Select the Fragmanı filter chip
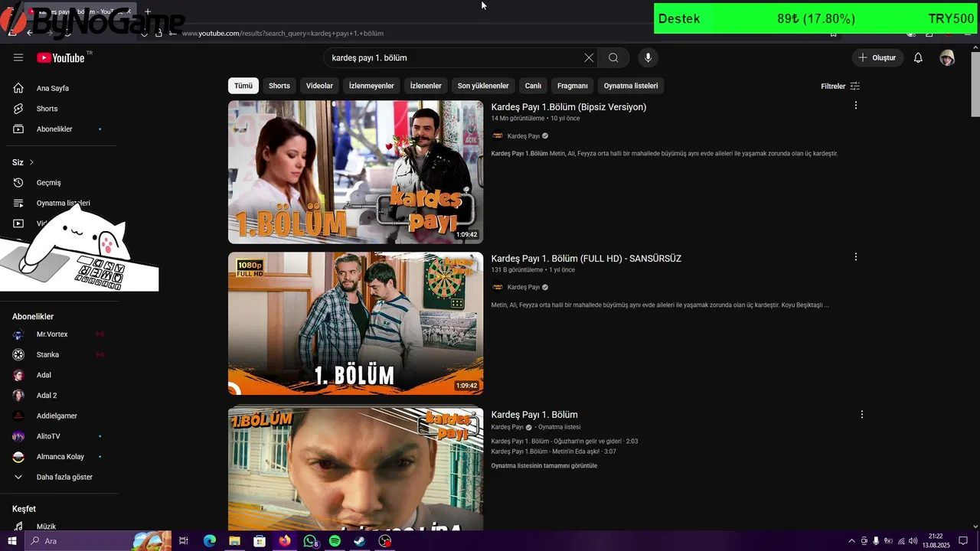The height and width of the screenshot is (551, 980). point(573,86)
